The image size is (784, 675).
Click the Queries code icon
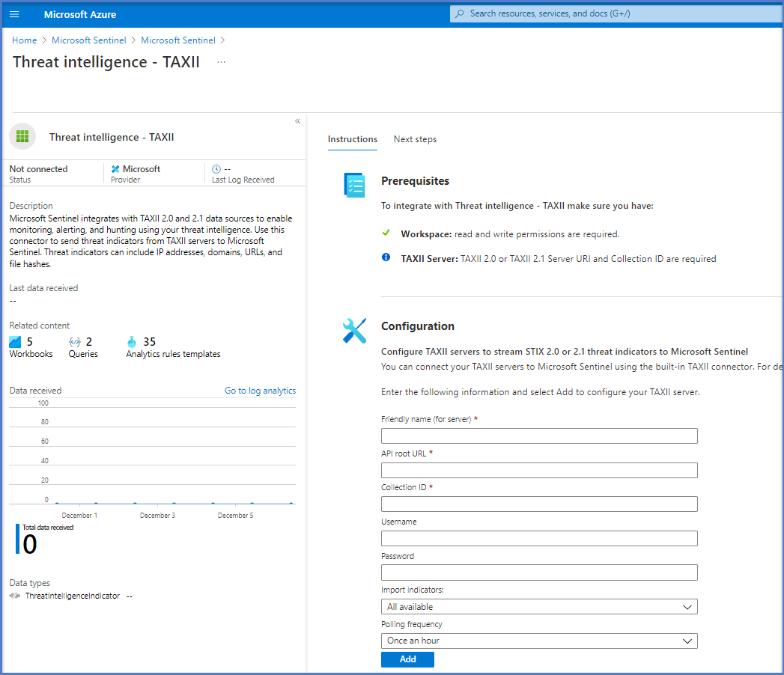pos(74,342)
